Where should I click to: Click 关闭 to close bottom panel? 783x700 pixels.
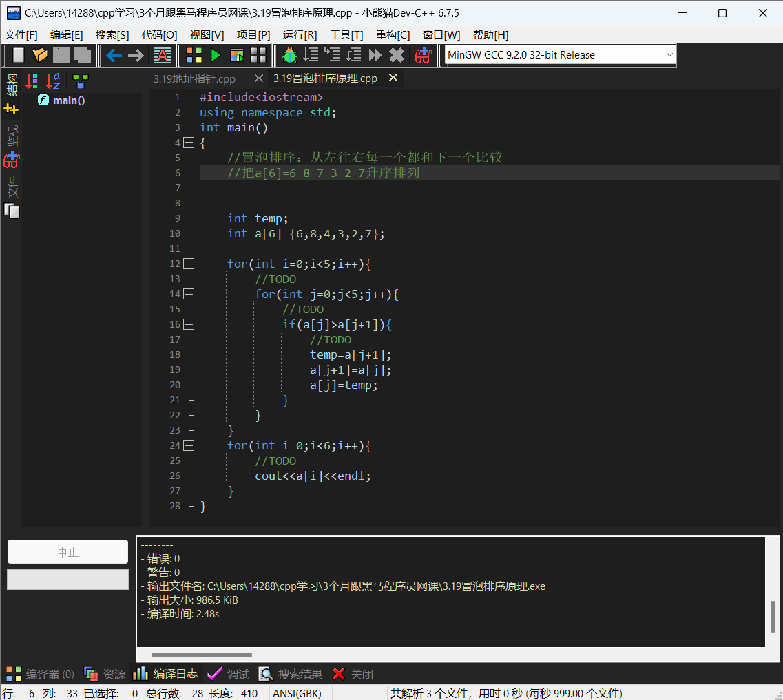click(x=353, y=674)
